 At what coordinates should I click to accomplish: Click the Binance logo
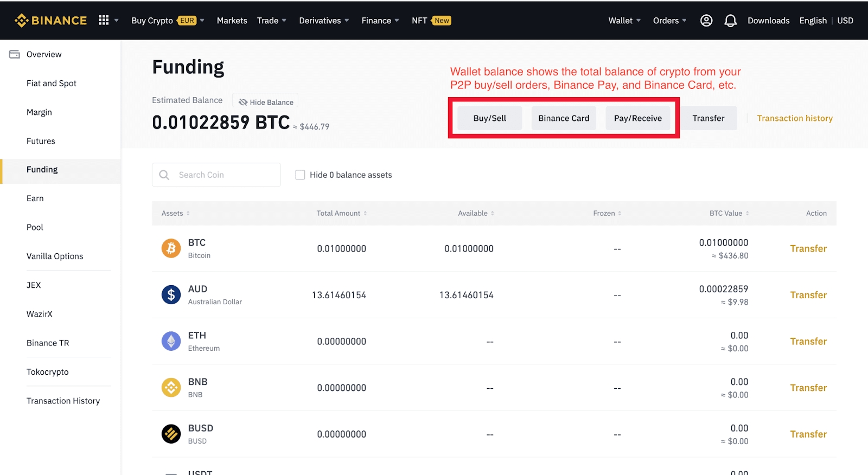tap(50, 21)
